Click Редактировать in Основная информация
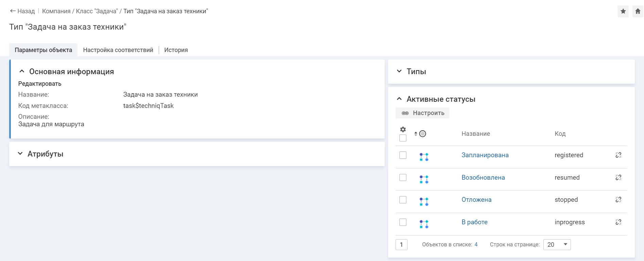The width and height of the screenshot is (644, 261). [40, 84]
